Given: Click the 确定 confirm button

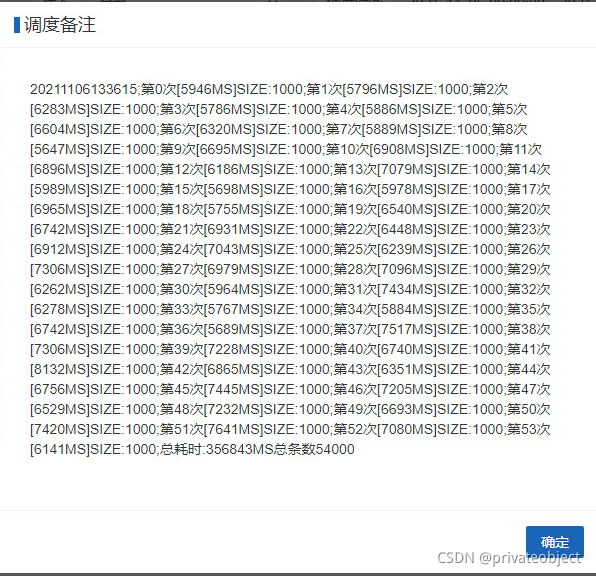Looking at the screenshot, I should pyautogui.click(x=555, y=542).
